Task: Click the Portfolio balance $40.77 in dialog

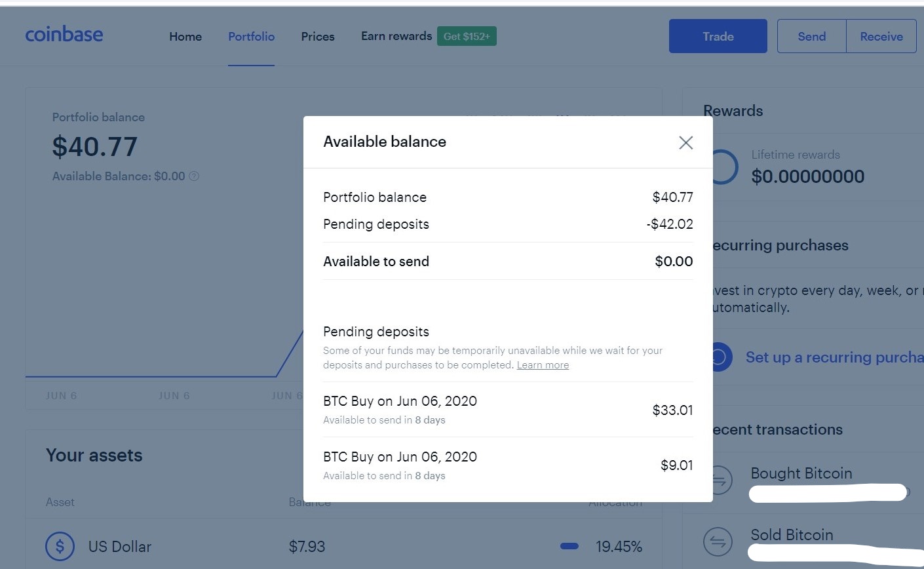Action: 672,197
